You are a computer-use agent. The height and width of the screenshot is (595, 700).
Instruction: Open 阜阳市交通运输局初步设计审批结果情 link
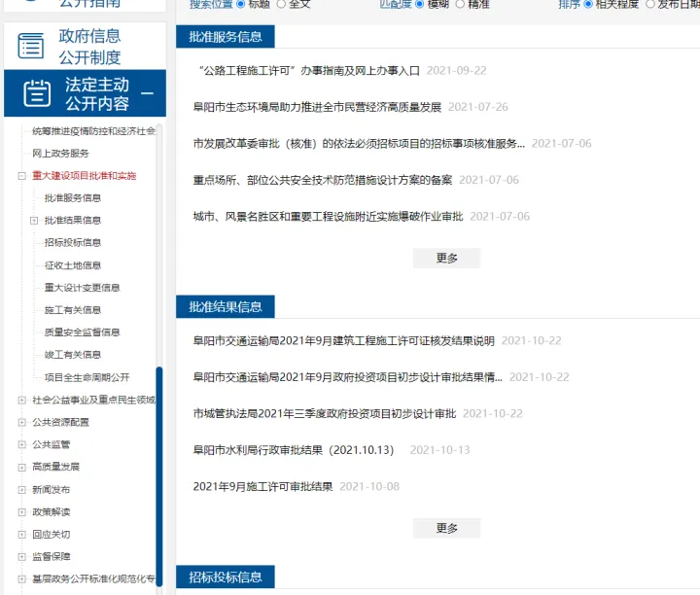tap(348, 377)
